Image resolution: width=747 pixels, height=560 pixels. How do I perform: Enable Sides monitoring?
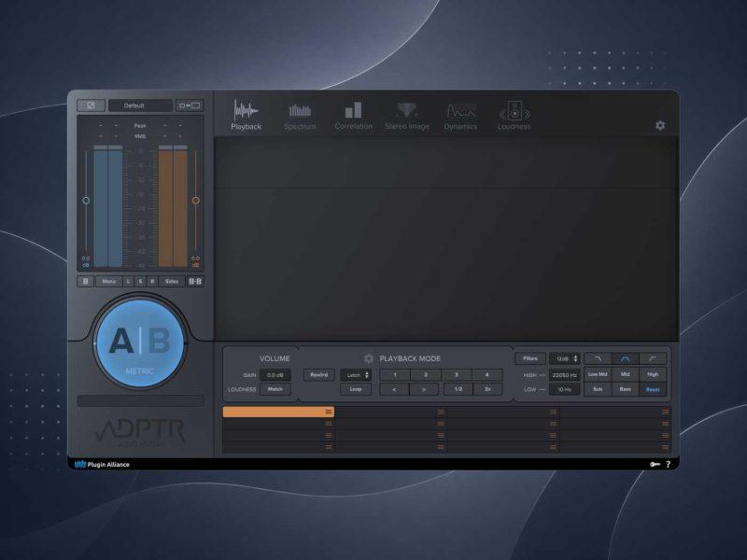click(172, 282)
